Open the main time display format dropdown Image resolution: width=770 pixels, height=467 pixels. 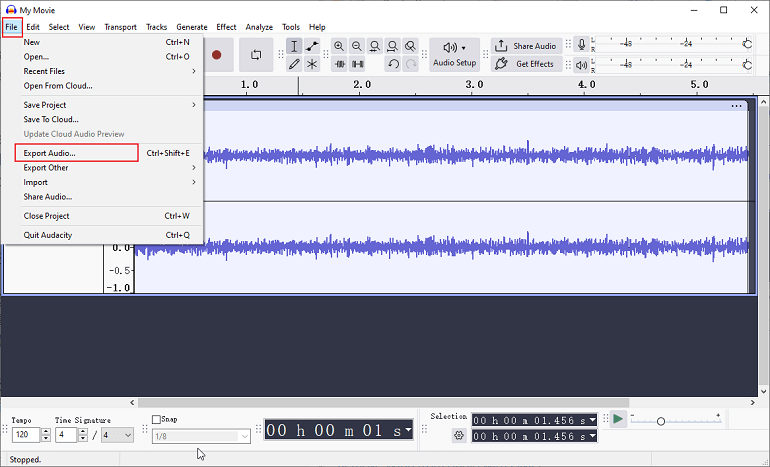pos(408,430)
